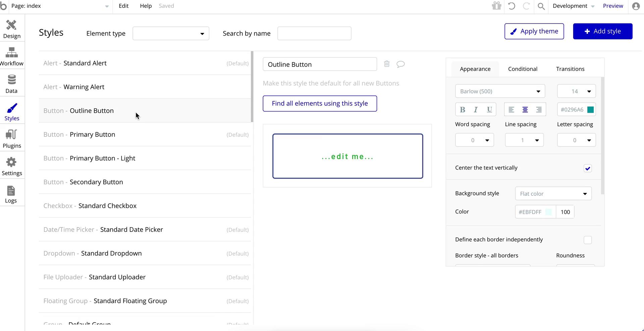This screenshot has height=331, width=644.
Task: Open the Edit menu
Action: pos(123,6)
